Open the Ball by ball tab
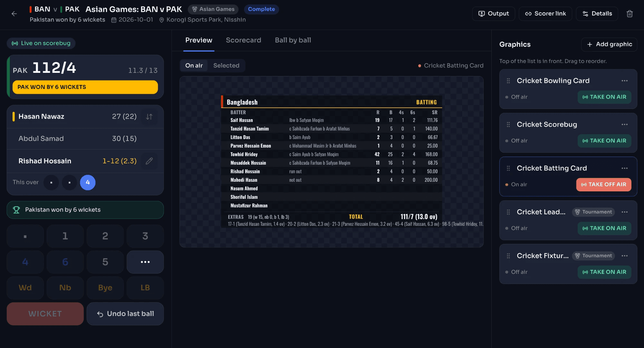Image resolution: width=644 pixels, height=348 pixels. 293,40
